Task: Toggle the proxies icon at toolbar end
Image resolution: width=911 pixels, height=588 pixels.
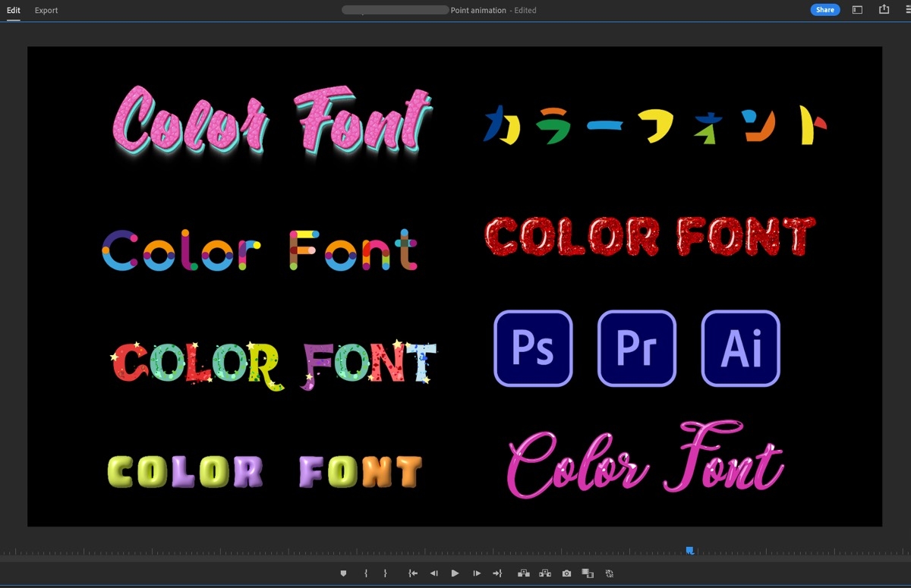Action: click(x=608, y=573)
